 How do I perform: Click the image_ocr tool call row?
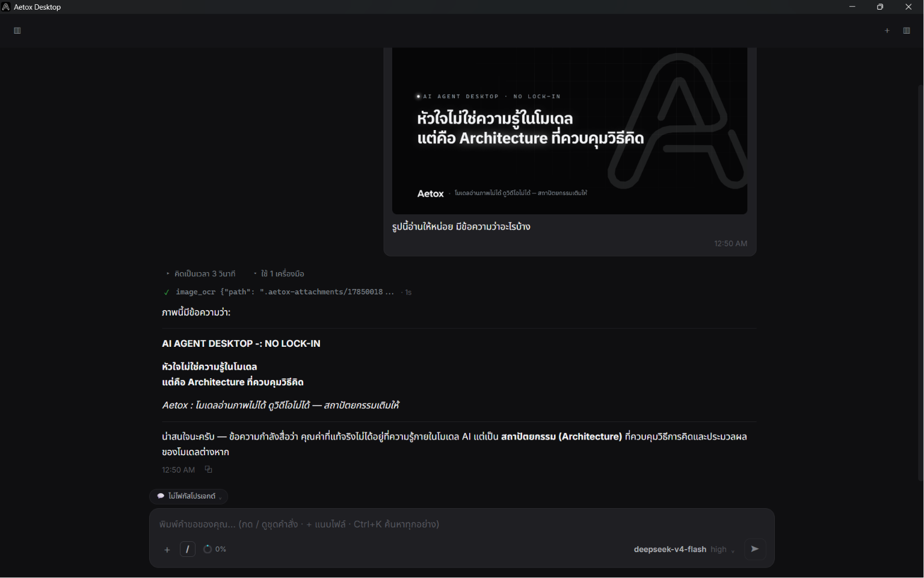[287, 292]
